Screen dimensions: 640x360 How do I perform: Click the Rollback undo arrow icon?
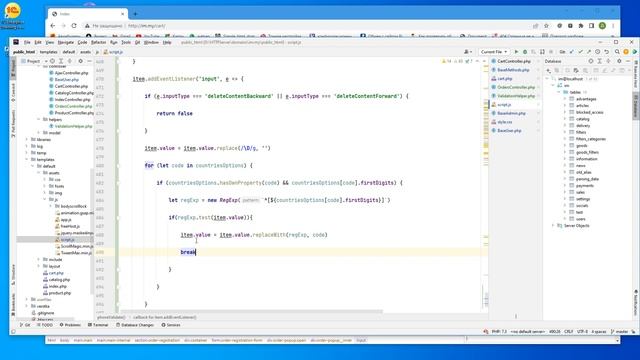pos(607,52)
